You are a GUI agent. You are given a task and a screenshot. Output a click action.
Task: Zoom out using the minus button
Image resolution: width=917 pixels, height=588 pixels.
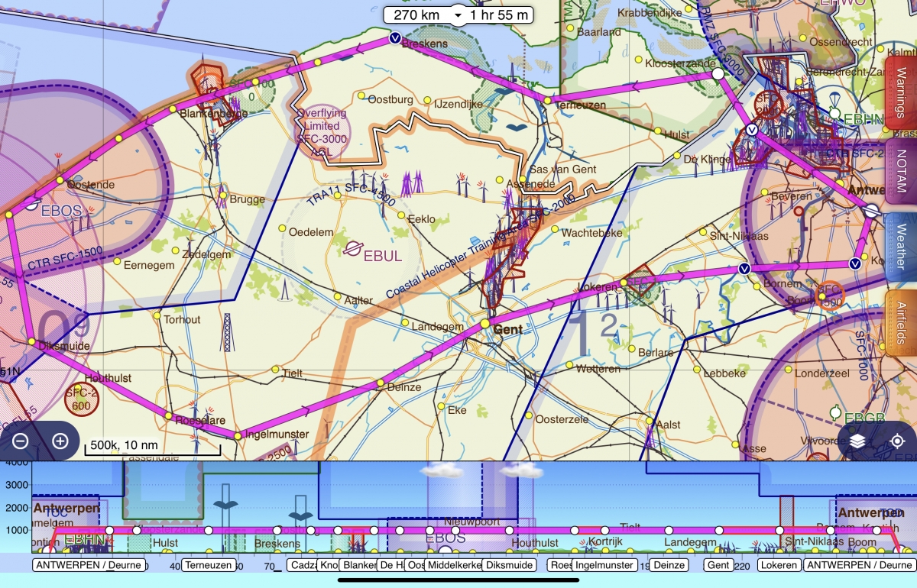pos(21,441)
